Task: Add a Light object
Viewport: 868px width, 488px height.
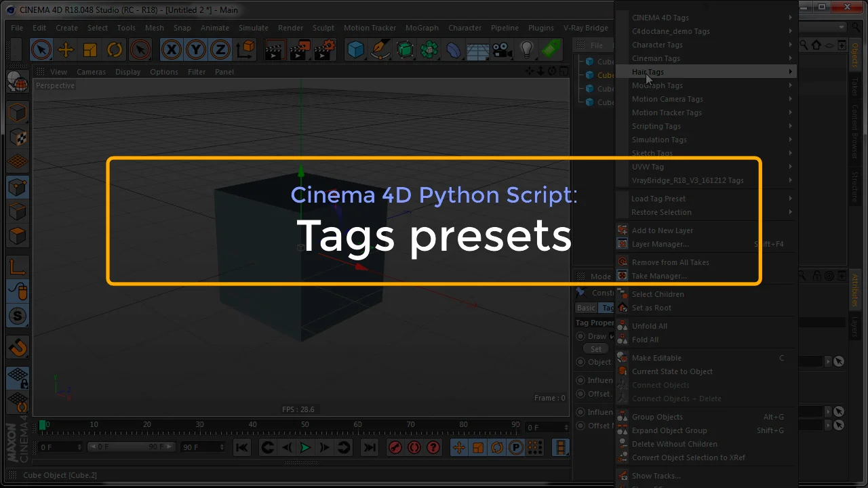Action: 526,49
